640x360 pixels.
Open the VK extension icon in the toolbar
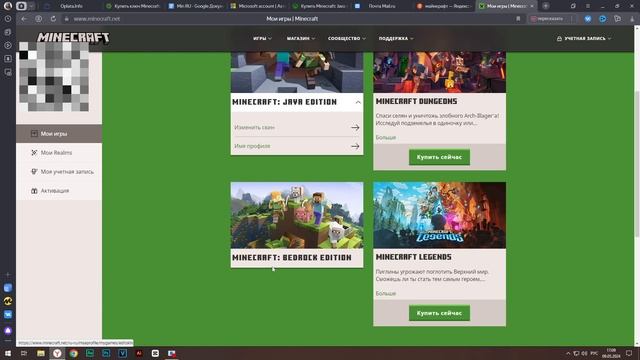click(x=588, y=19)
